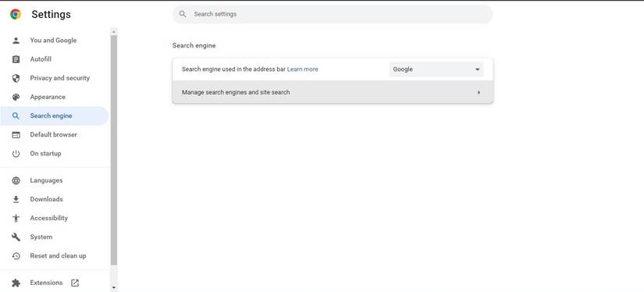Image resolution: width=644 pixels, height=292 pixels.
Task: Click the wrench icon for System
Action: pyautogui.click(x=16, y=237)
